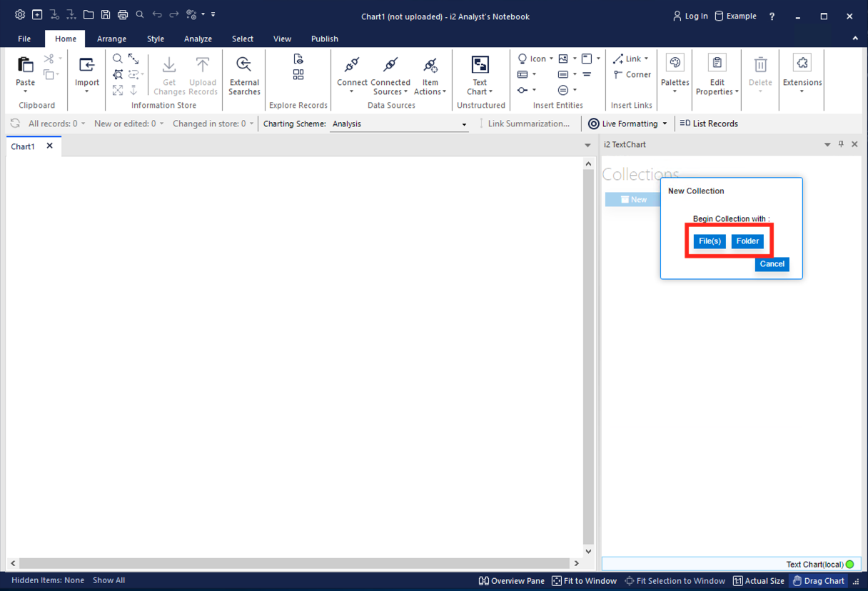The width and height of the screenshot is (868, 591).
Task: Open the Import tool
Action: point(87,74)
